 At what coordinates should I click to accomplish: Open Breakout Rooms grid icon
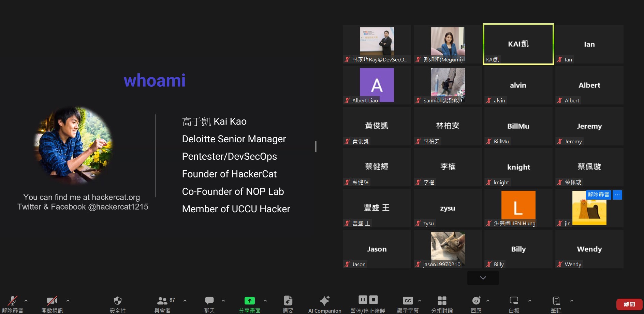click(x=442, y=301)
